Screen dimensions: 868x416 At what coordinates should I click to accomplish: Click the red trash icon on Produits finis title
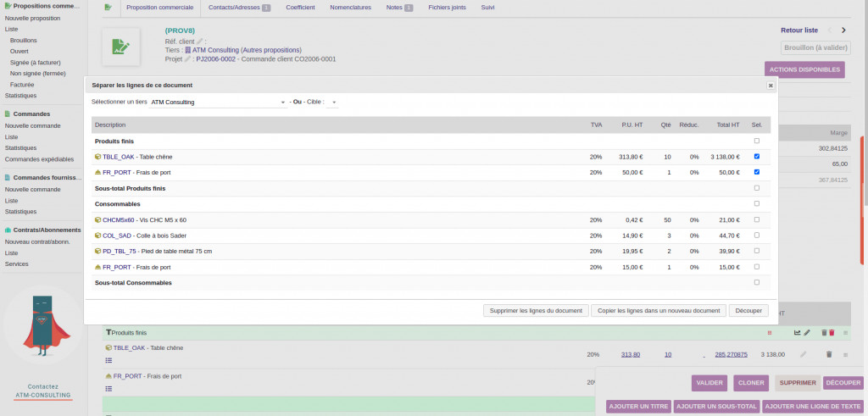coord(832,333)
